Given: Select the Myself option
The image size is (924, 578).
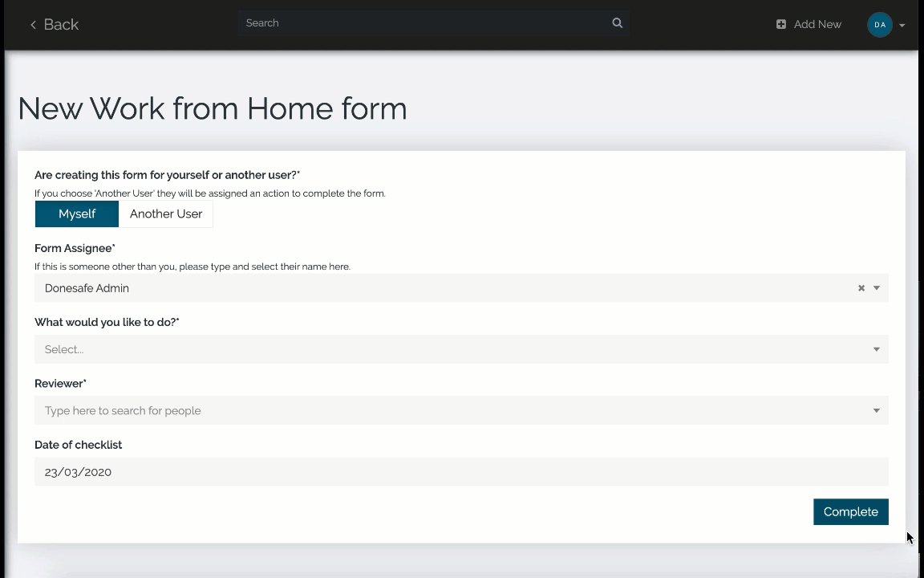Looking at the screenshot, I should pos(77,214).
